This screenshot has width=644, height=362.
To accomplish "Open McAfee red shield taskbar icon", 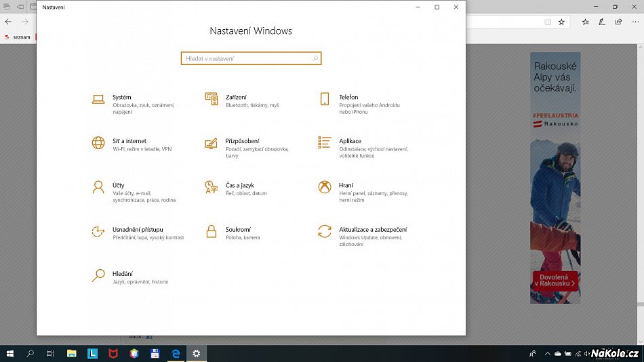I will click(x=113, y=353).
